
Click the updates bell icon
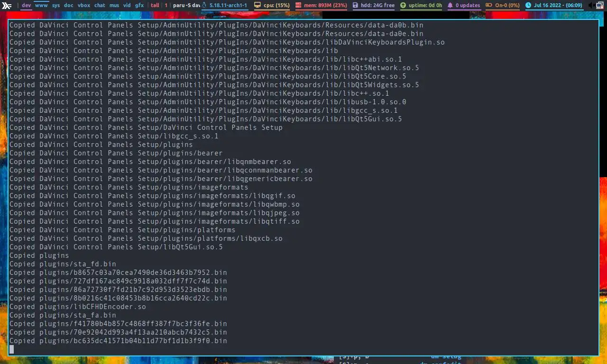pos(451,6)
